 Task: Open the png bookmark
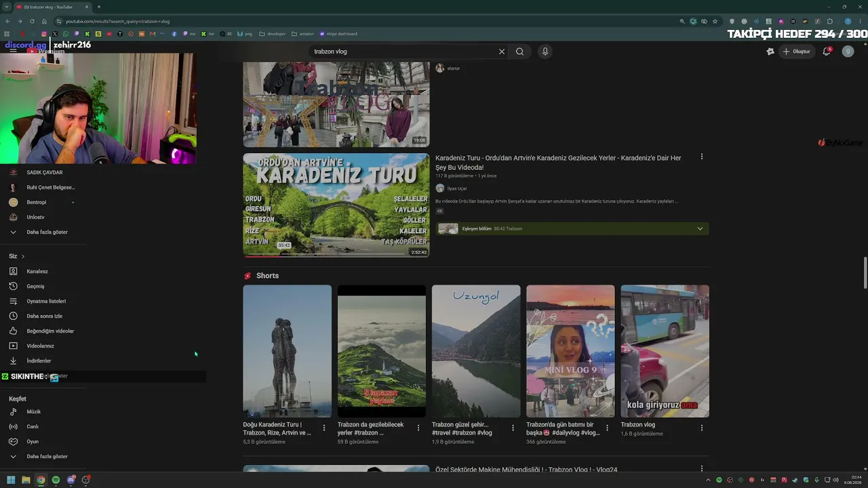click(x=245, y=34)
